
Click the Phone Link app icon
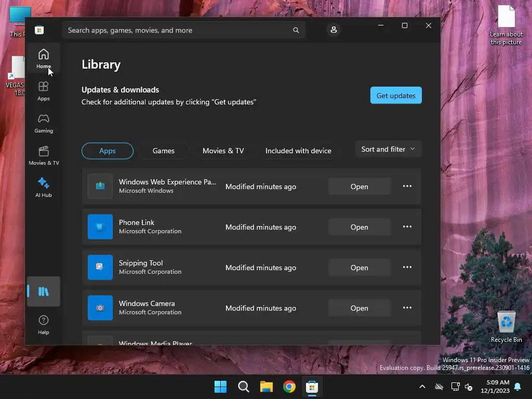(100, 227)
